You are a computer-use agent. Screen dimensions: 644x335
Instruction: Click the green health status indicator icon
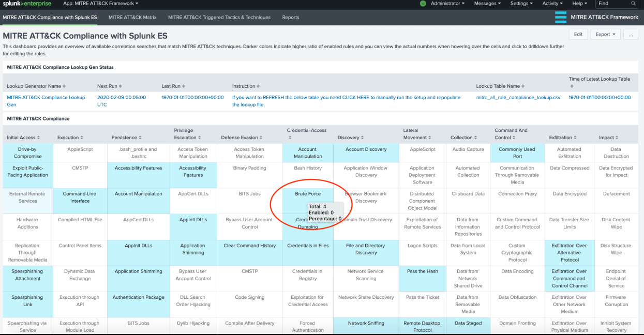click(x=424, y=4)
